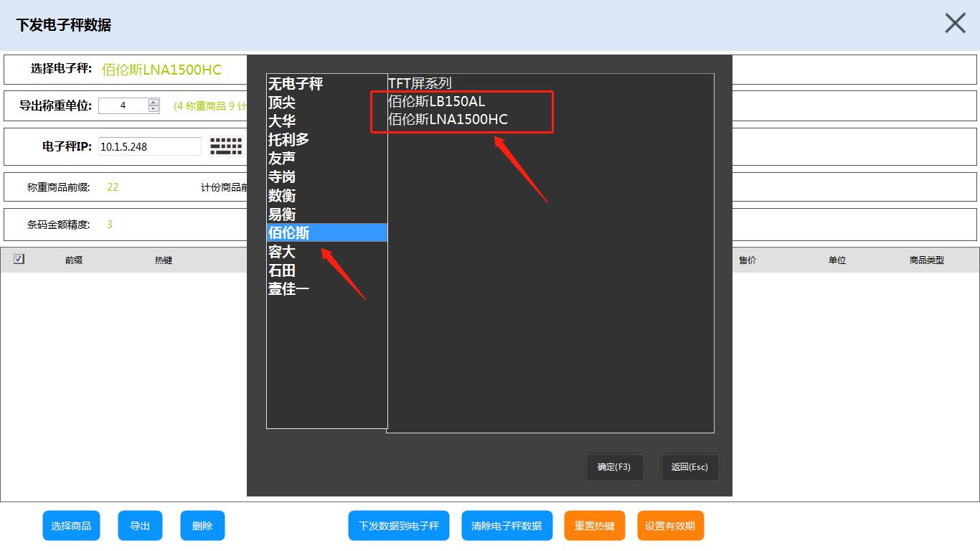Select model 佰伦斯LB150AL

coord(436,101)
